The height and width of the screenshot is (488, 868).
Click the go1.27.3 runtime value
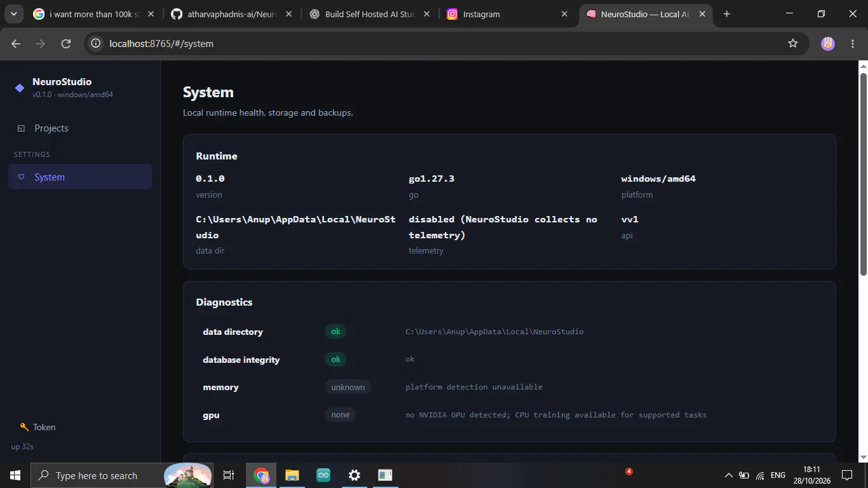[x=431, y=179]
